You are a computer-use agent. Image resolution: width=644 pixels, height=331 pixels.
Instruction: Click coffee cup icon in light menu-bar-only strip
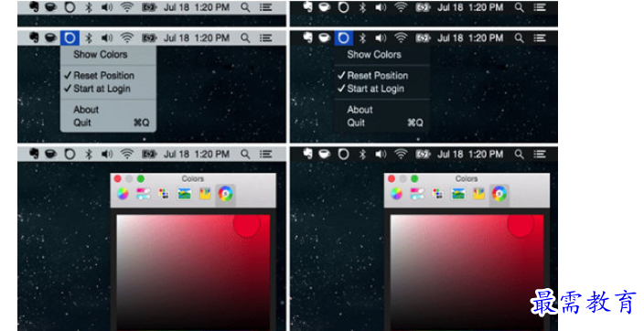point(51,7)
